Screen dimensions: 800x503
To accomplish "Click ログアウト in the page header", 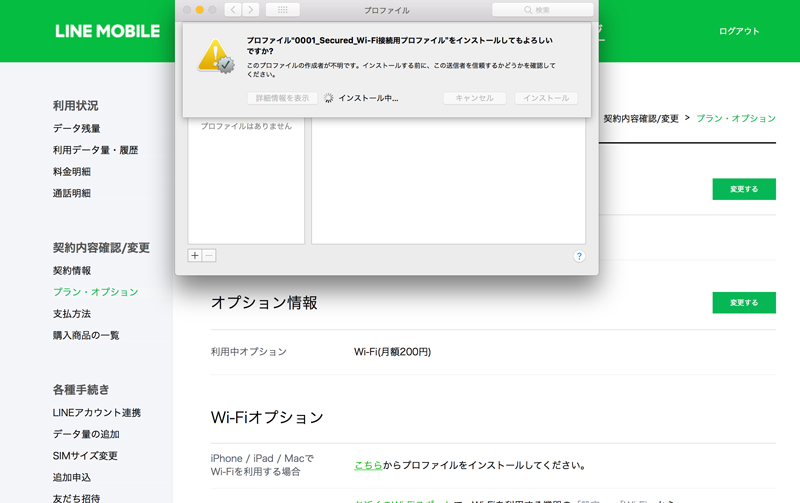I will tap(739, 31).
